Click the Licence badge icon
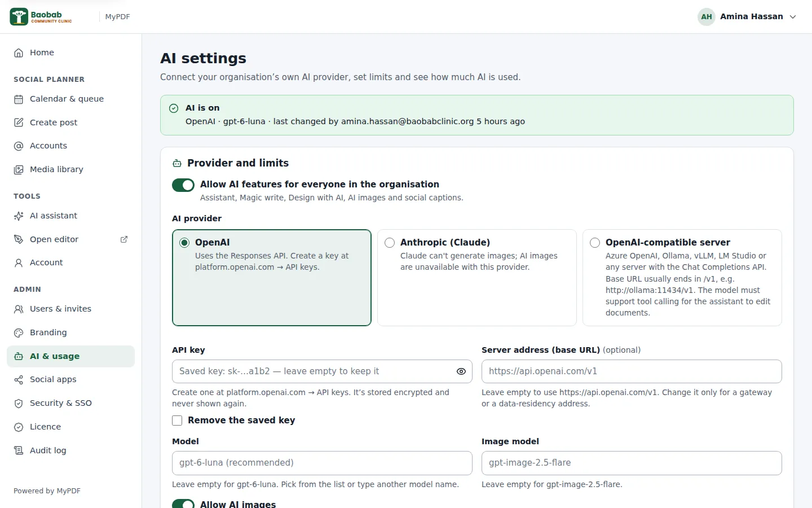 [19, 427]
